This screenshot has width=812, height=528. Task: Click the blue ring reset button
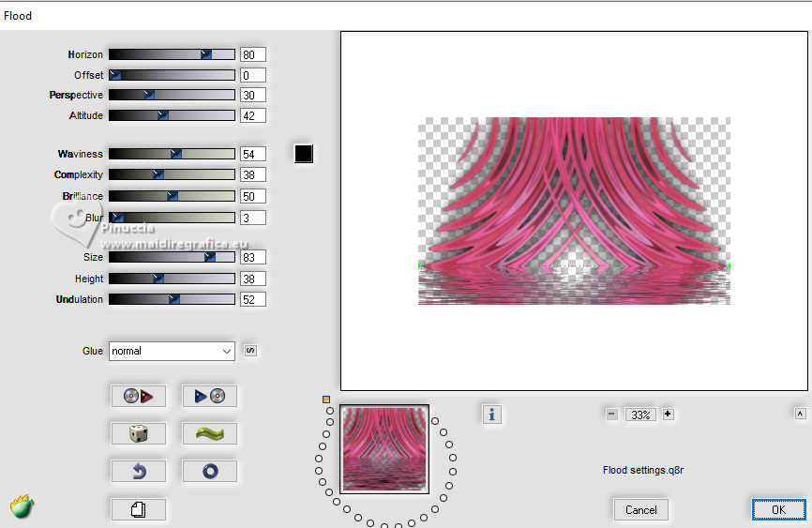(x=210, y=471)
